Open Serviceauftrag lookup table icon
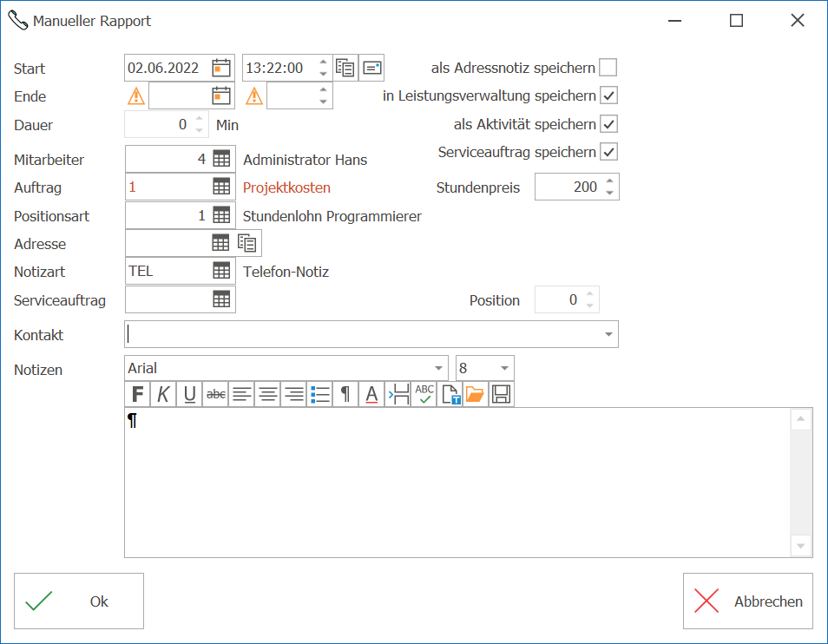Image resolution: width=828 pixels, height=644 pixels. [221, 299]
